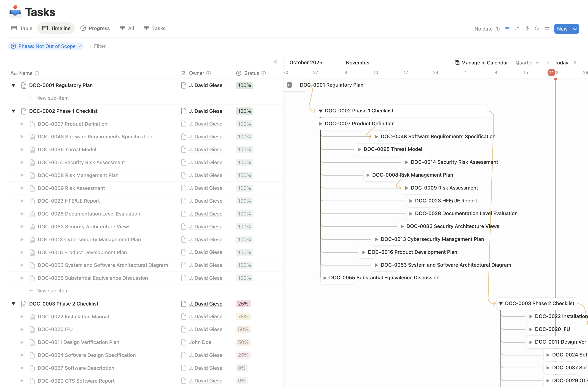Open the sort options icon
The width and height of the screenshot is (588, 387).
point(517,29)
